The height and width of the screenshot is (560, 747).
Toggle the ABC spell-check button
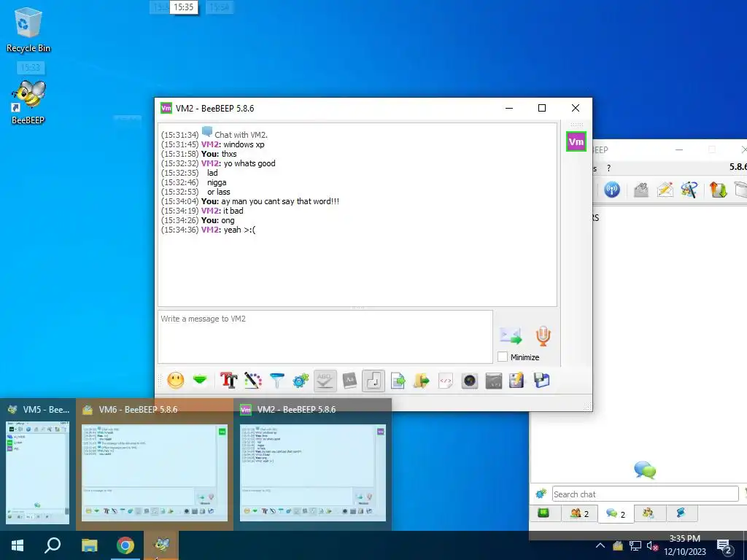[x=325, y=381]
